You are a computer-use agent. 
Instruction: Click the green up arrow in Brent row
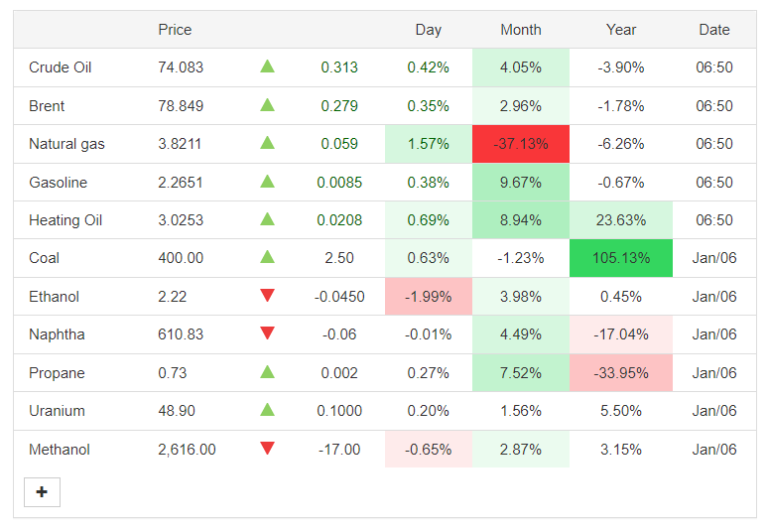tap(267, 104)
